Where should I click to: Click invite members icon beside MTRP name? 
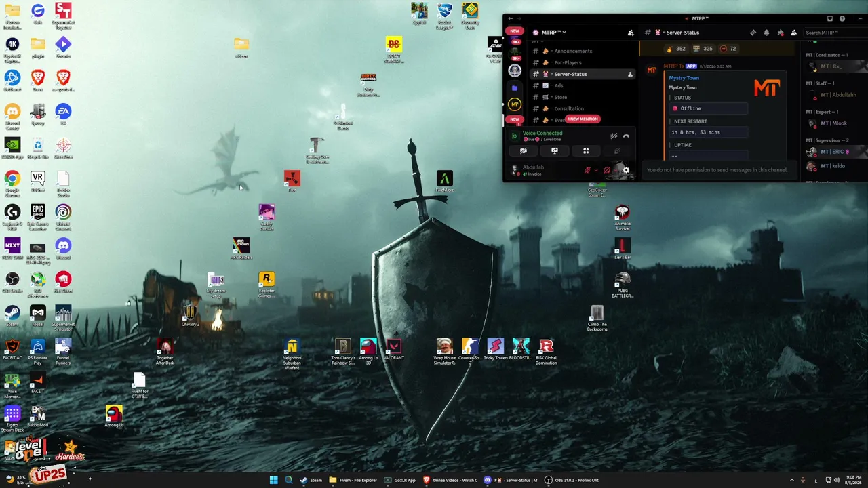(x=630, y=33)
